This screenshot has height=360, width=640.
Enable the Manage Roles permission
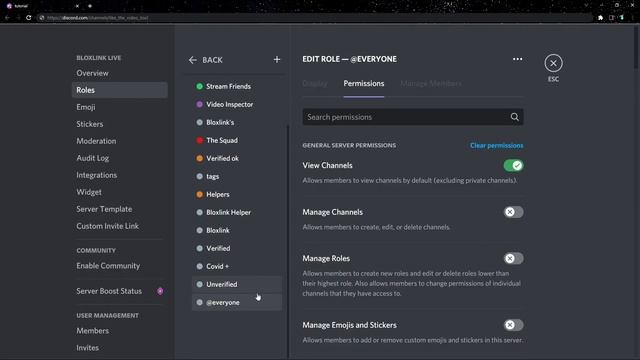[513, 258]
